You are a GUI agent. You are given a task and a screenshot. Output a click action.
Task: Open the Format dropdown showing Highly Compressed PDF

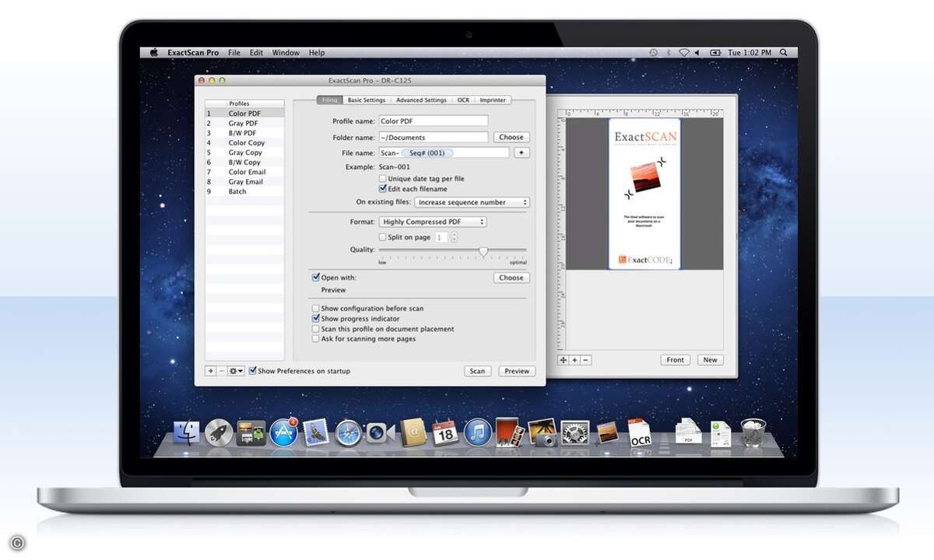(x=433, y=222)
